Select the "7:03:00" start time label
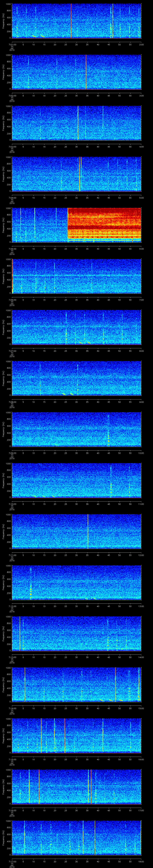Screen dimensions: 153x868 coord(12,147)
